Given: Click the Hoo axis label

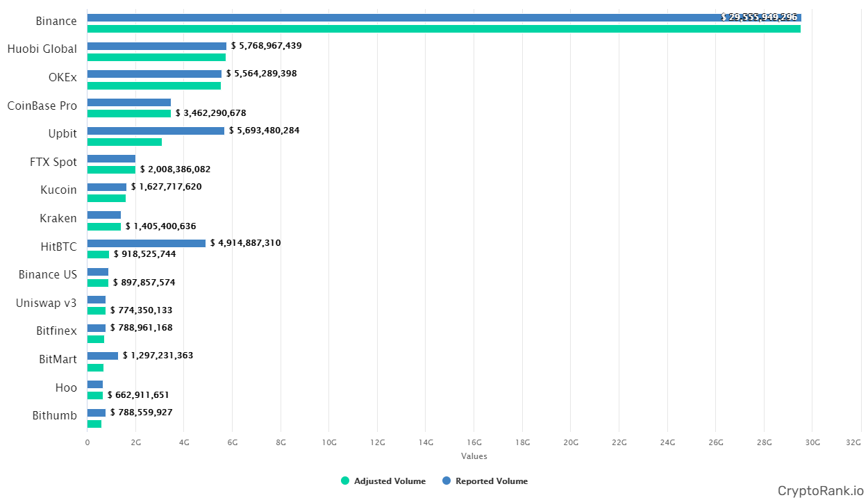Looking at the screenshot, I should pos(66,387).
